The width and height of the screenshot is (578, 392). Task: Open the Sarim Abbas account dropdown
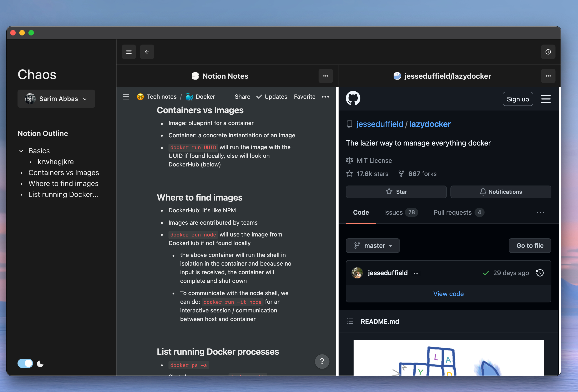click(56, 99)
